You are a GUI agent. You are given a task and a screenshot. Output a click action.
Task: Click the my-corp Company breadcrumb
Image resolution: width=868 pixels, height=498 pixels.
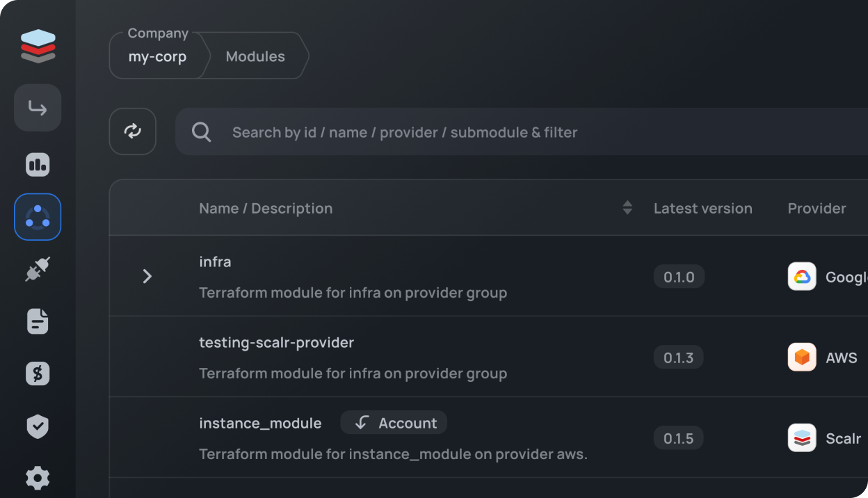point(157,56)
